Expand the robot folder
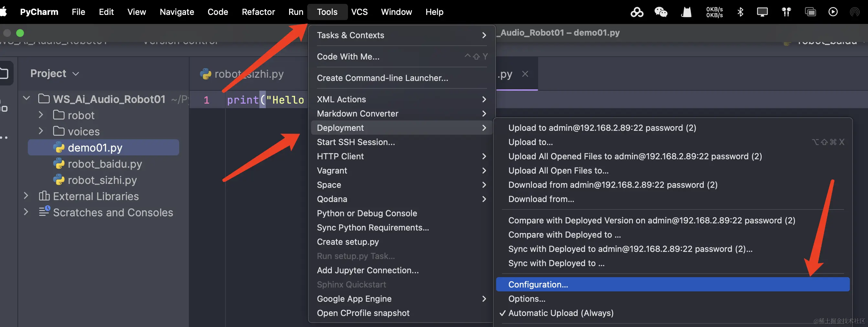The height and width of the screenshot is (327, 868). [x=41, y=115]
